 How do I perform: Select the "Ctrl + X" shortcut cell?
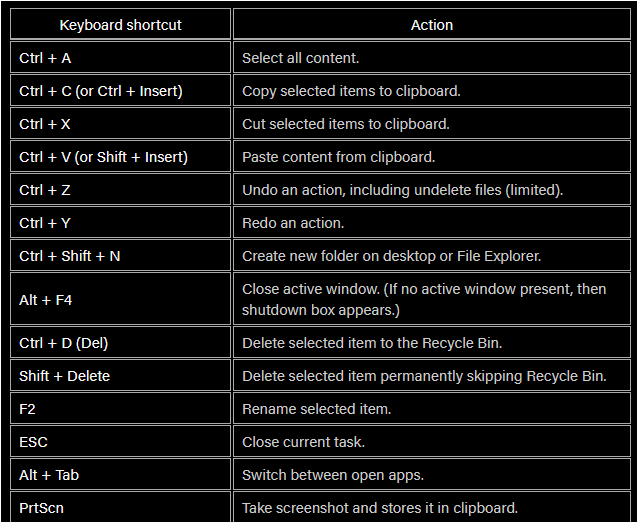click(x=45, y=124)
